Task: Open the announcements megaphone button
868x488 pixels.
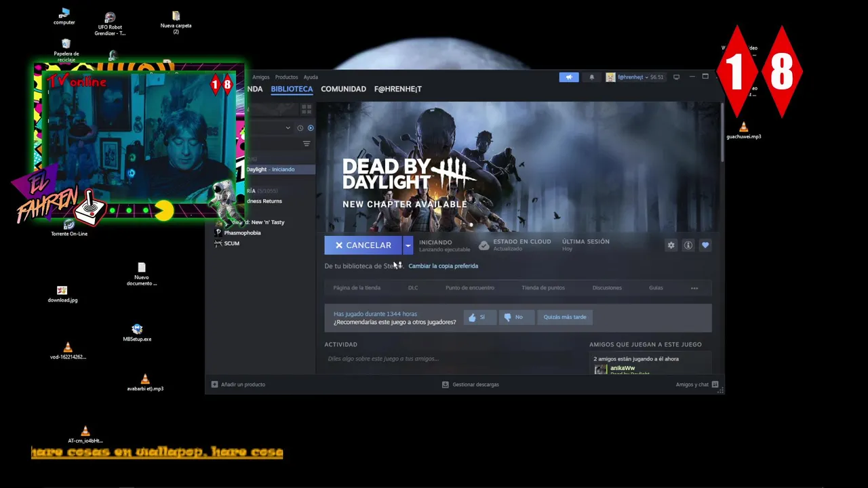Action: (569, 77)
